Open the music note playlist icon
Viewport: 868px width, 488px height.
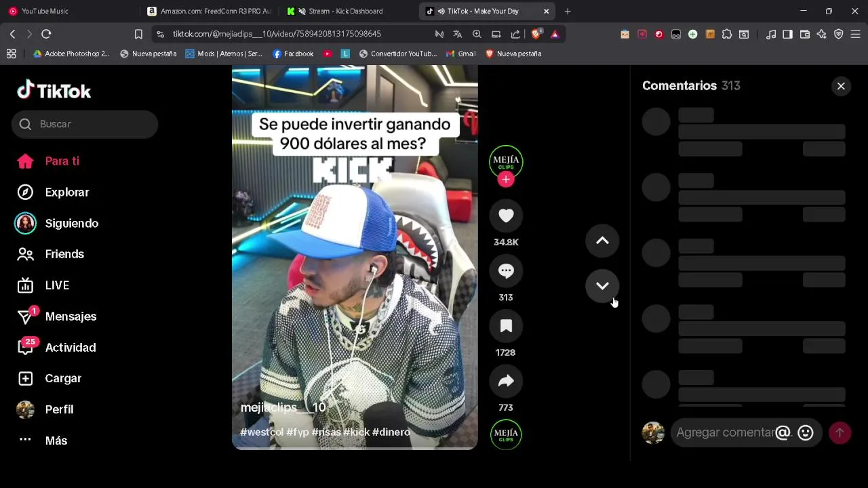click(x=771, y=34)
